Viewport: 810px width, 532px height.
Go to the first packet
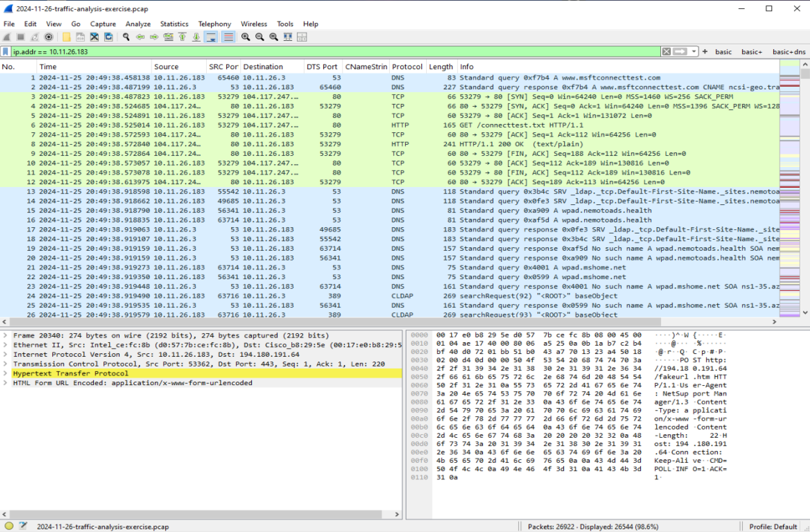pyautogui.click(x=183, y=37)
